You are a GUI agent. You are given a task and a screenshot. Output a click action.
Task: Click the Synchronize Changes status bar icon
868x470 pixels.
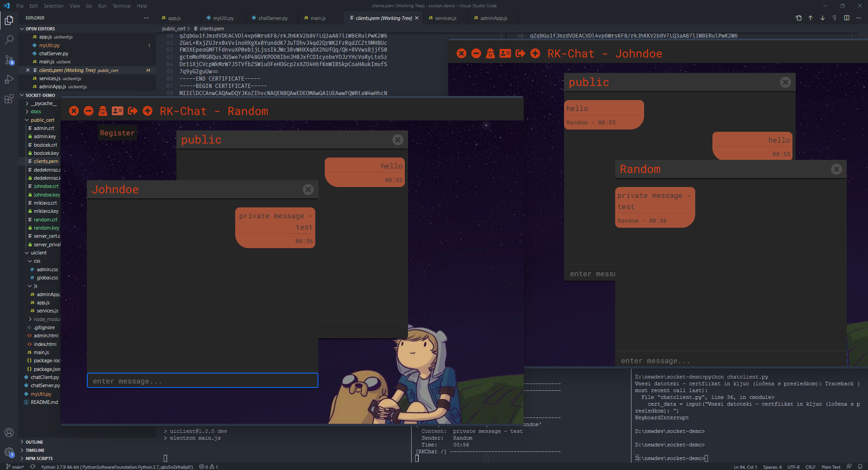coord(33,467)
